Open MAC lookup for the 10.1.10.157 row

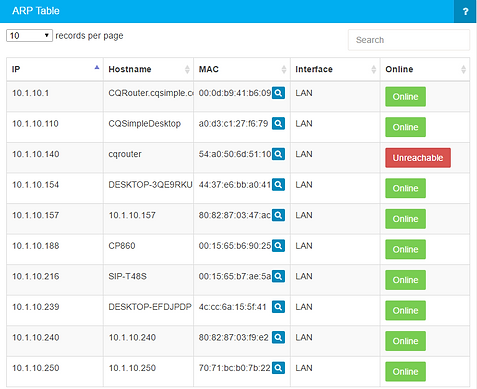point(278,215)
